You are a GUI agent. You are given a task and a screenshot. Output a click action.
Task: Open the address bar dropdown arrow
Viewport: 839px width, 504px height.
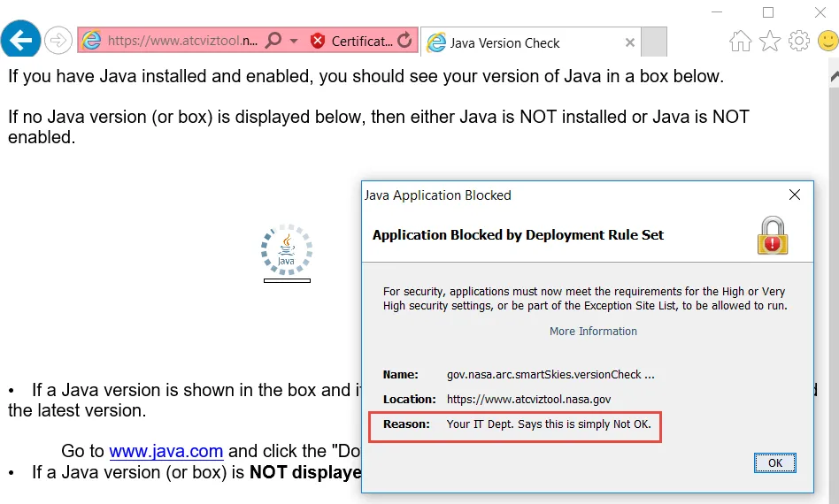pyautogui.click(x=294, y=41)
